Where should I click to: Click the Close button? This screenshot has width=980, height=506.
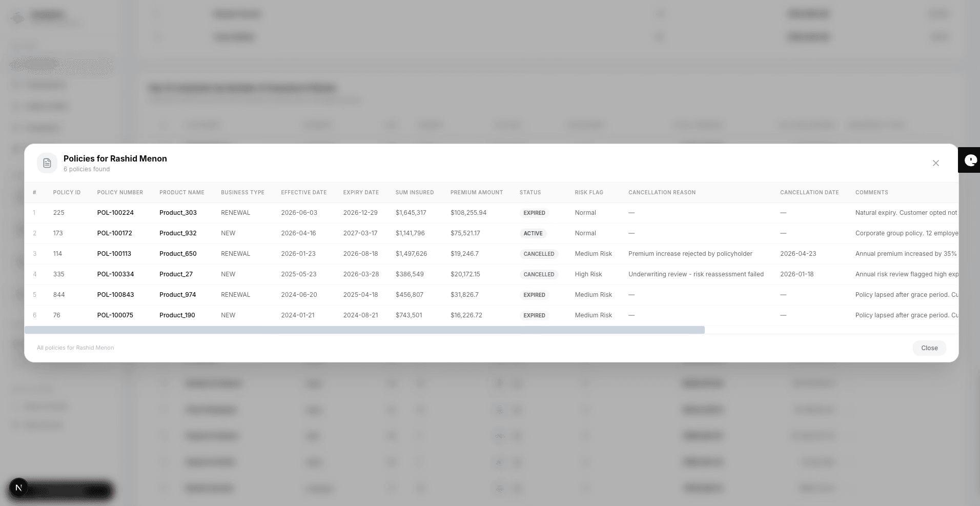[929, 348]
